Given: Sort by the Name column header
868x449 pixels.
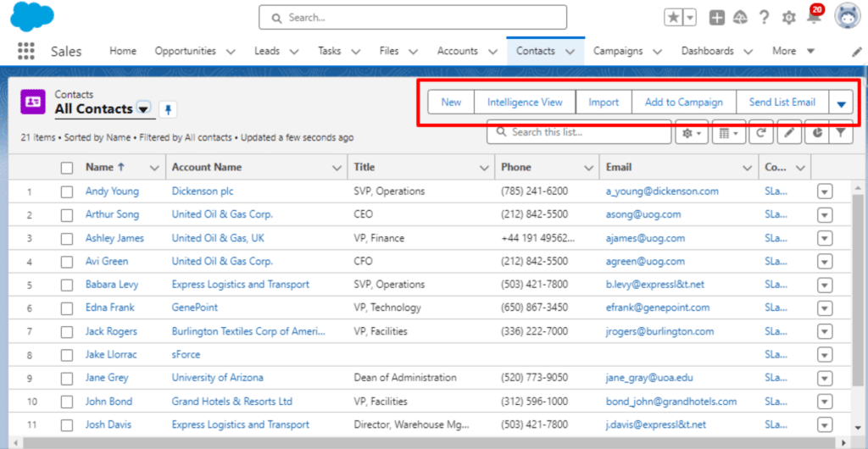Looking at the screenshot, I should coord(98,167).
